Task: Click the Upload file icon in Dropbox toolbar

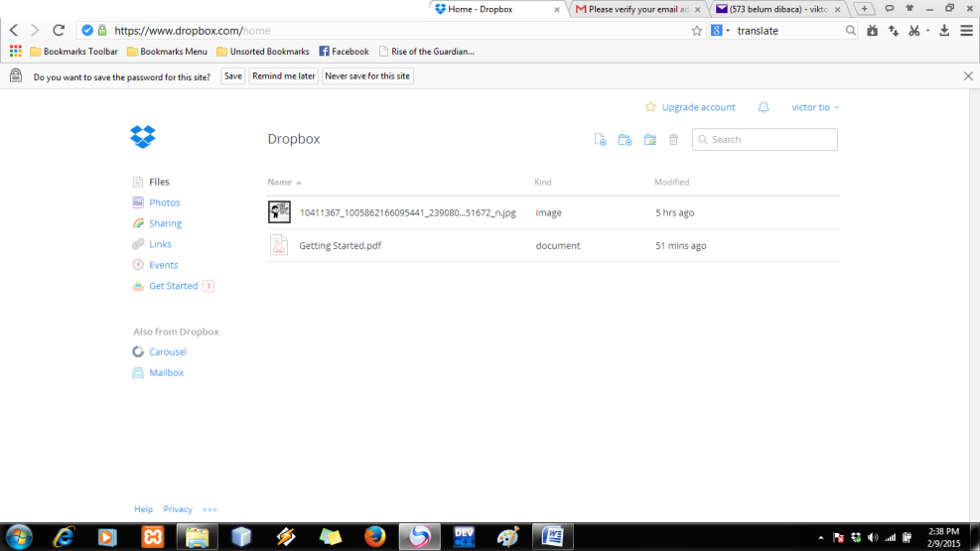Action: [x=600, y=140]
